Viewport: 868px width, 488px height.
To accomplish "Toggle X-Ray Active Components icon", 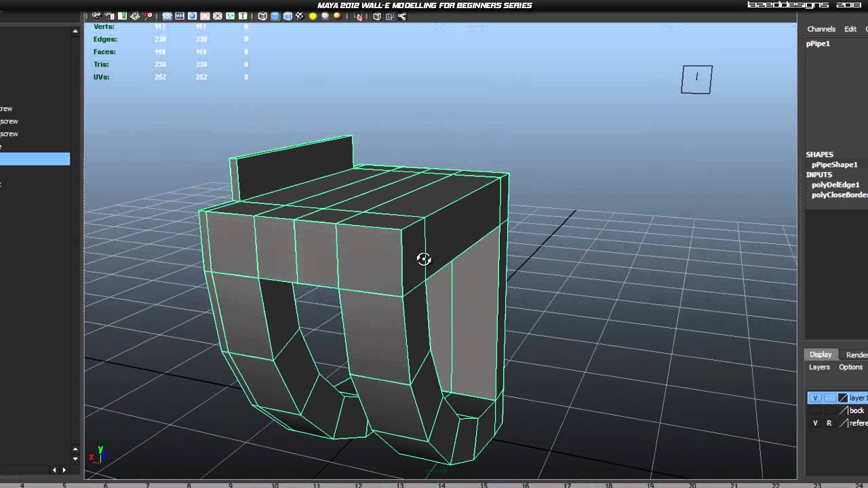I will point(389,16).
